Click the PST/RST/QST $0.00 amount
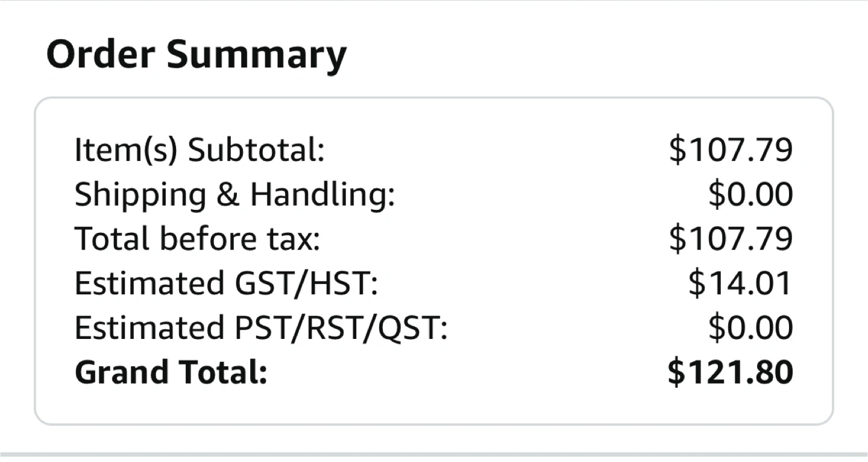 coord(750,328)
